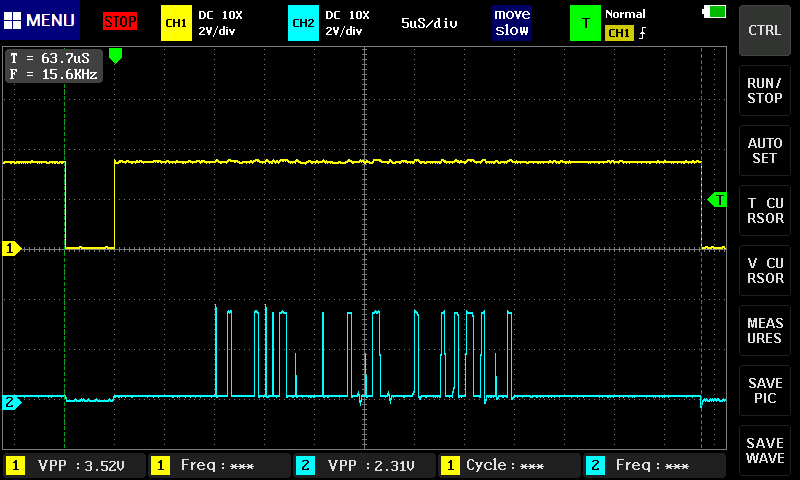Click SAVE WAVE button
This screenshot has width=800, height=480.
point(764,450)
